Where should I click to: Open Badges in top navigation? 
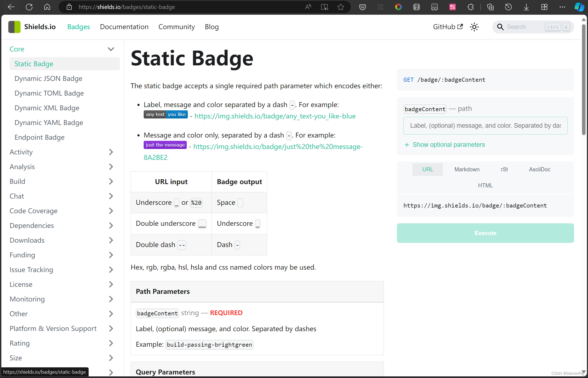tap(79, 27)
